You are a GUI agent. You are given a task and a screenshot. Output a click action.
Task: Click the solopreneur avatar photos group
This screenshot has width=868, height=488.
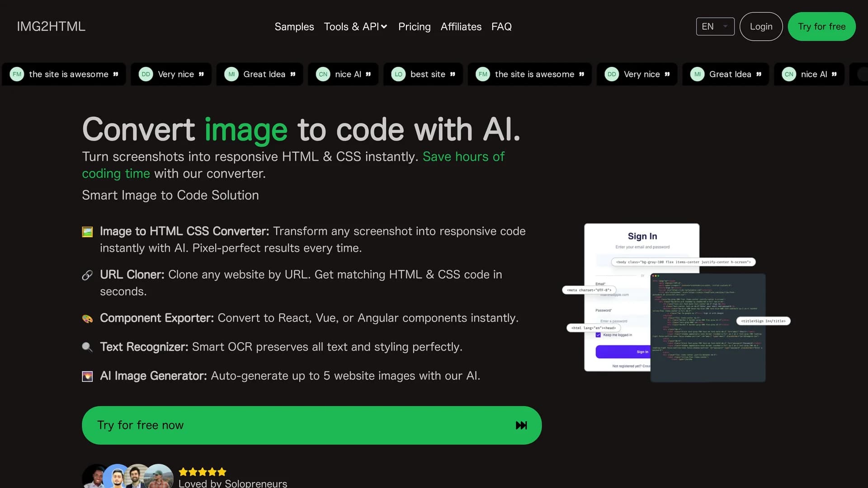pyautogui.click(x=127, y=476)
